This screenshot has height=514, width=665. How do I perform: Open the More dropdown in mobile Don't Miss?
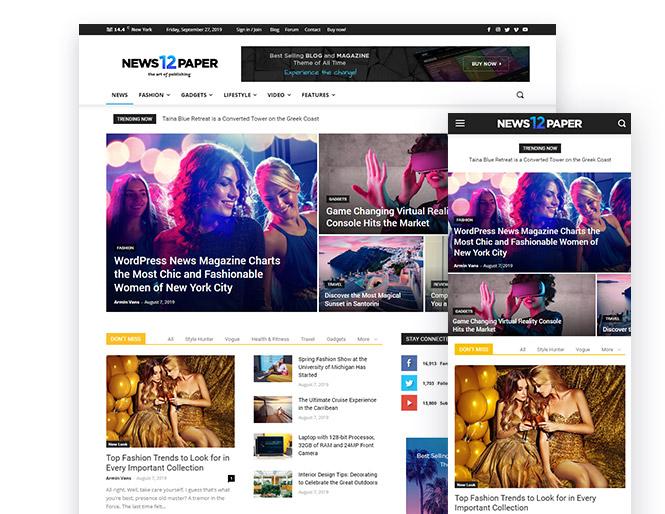click(611, 349)
